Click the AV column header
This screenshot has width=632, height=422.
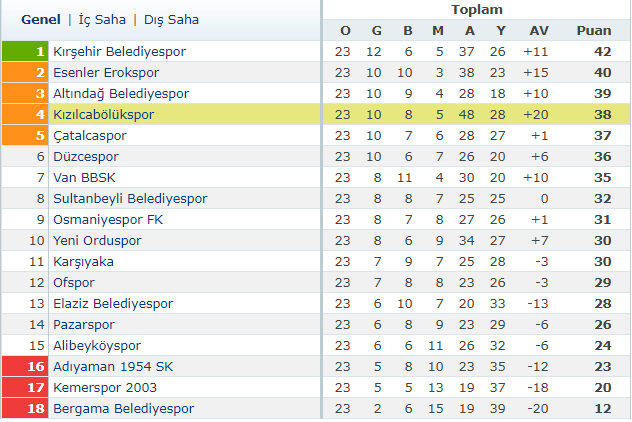pyautogui.click(x=540, y=30)
